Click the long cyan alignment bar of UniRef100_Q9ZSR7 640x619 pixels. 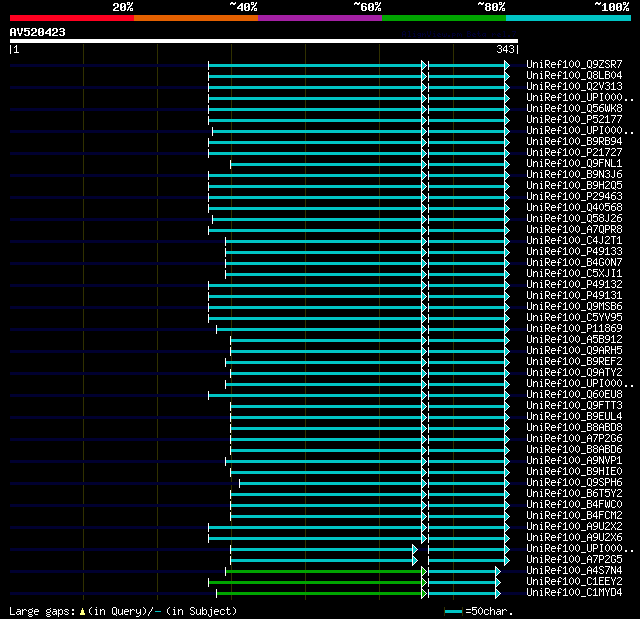click(318, 65)
